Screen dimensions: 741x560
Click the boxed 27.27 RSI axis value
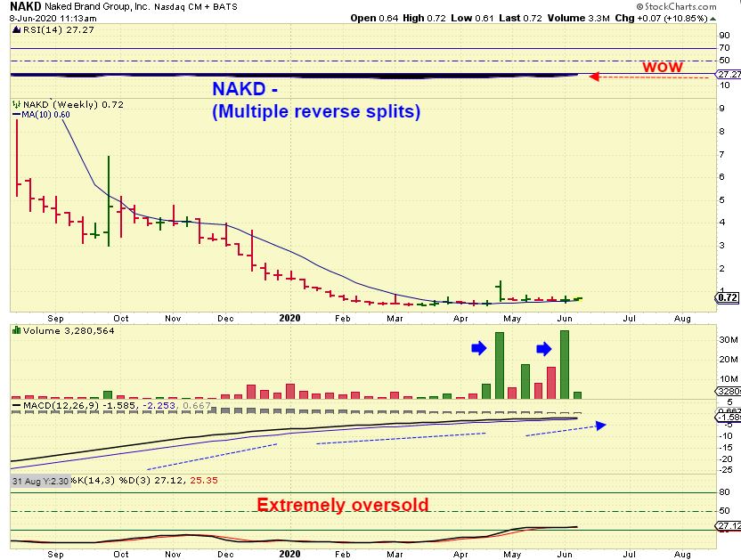coord(729,75)
